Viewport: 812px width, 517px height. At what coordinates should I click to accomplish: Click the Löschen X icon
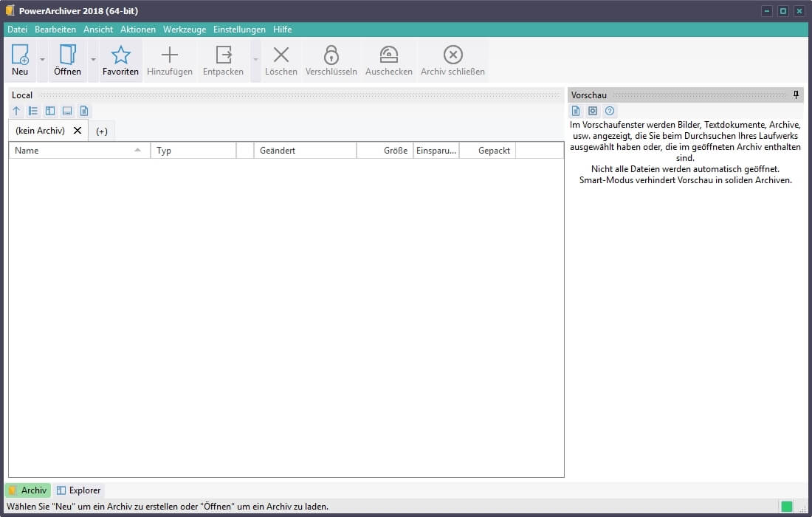tap(281, 55)
